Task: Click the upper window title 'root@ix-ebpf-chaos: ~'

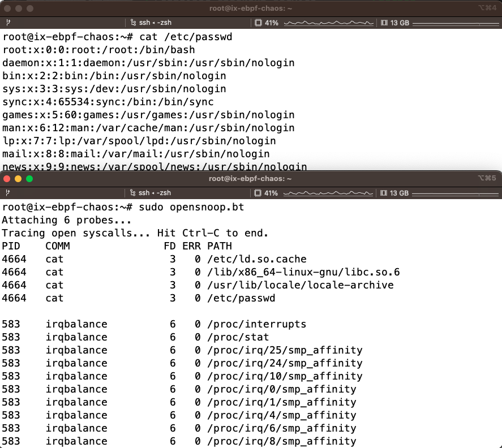Action: point(251,8)
